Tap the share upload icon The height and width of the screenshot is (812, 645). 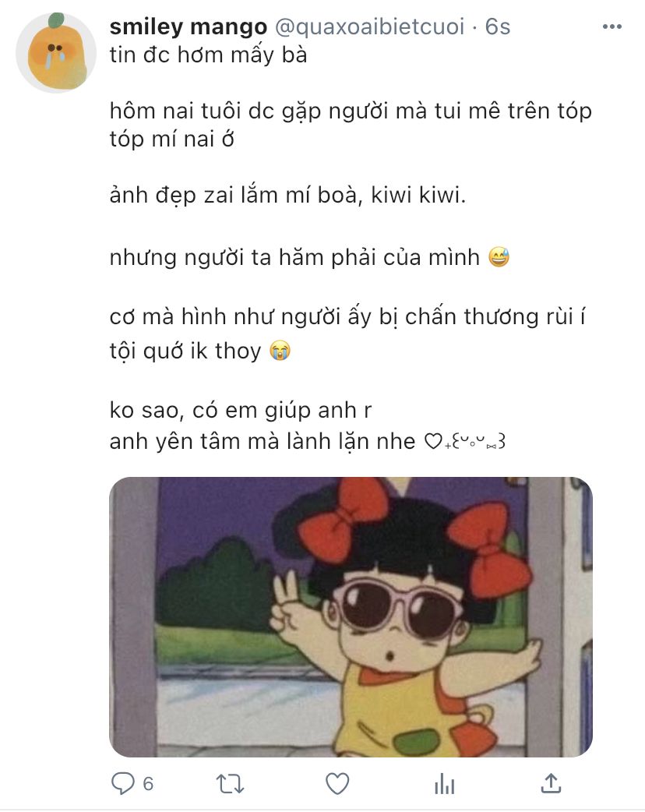click(551, 783)
